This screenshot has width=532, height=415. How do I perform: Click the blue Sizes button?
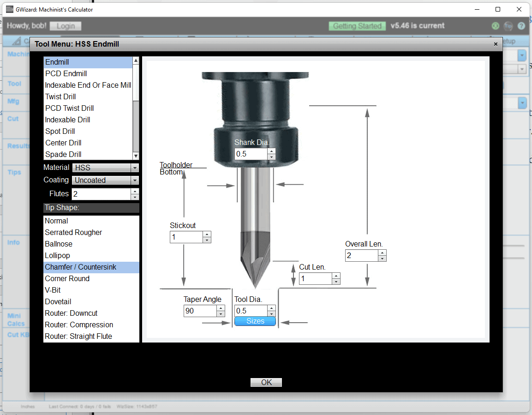coord(255,321)
